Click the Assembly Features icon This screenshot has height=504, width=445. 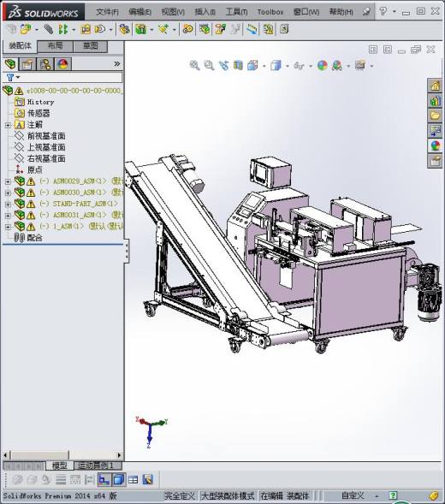tap(141, 29)
